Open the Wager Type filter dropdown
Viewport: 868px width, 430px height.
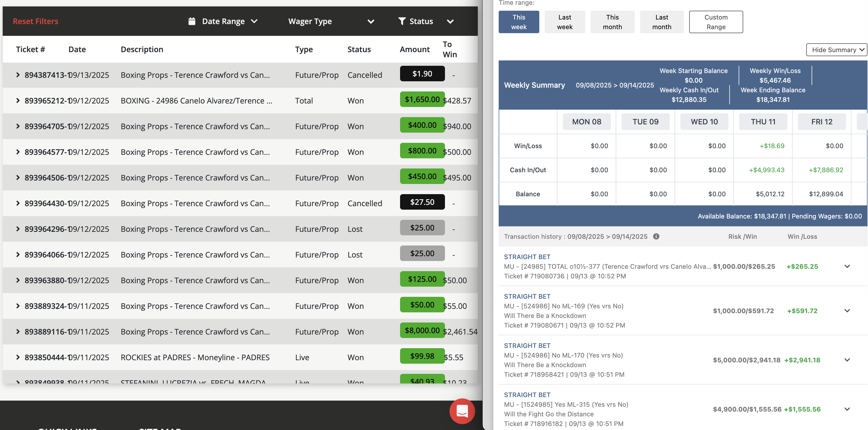(x=331, y=21)
